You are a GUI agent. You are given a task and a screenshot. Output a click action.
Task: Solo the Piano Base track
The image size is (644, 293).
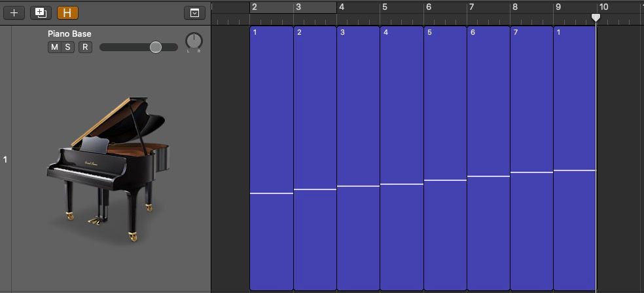[x=67, y=47]
